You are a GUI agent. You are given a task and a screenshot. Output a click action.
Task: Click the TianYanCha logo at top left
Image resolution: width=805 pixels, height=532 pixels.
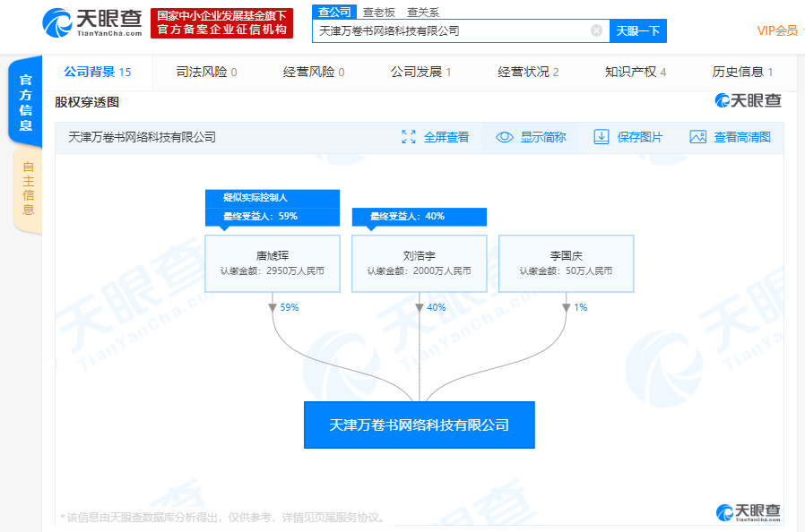coord(92,23)
